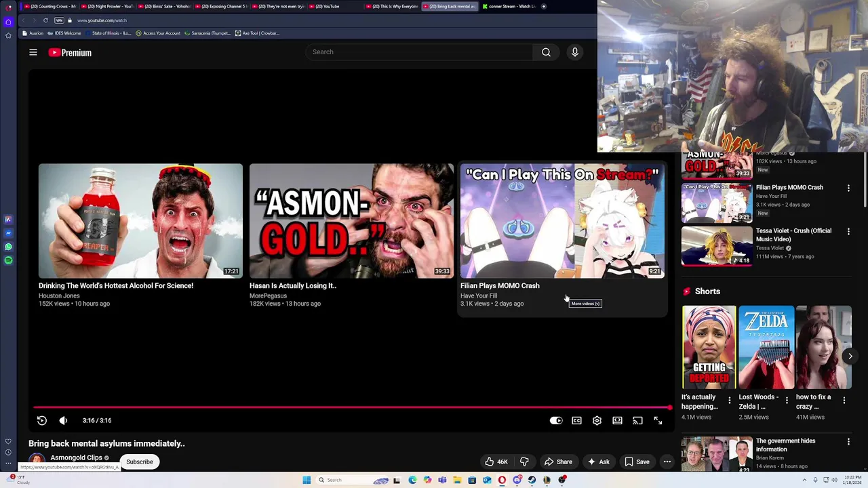
Task: Open the Ask AI button
Action: point(598,462)
